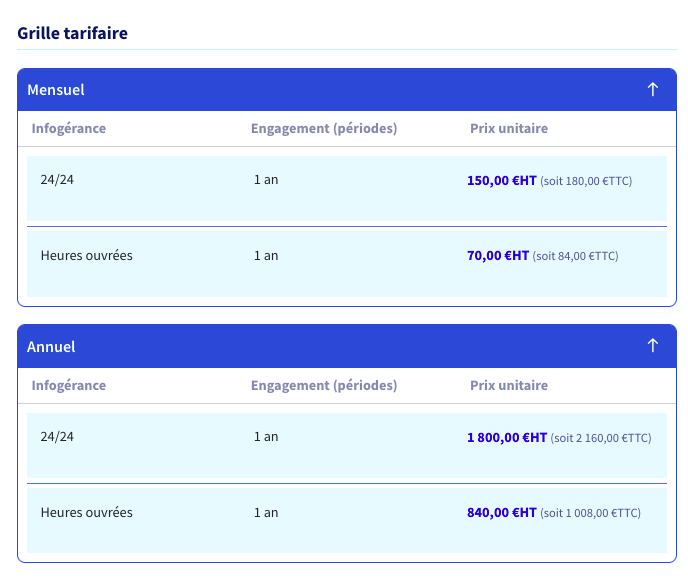
Task: Collapse the Mensuel section arrow
Action: pos(652,90)
